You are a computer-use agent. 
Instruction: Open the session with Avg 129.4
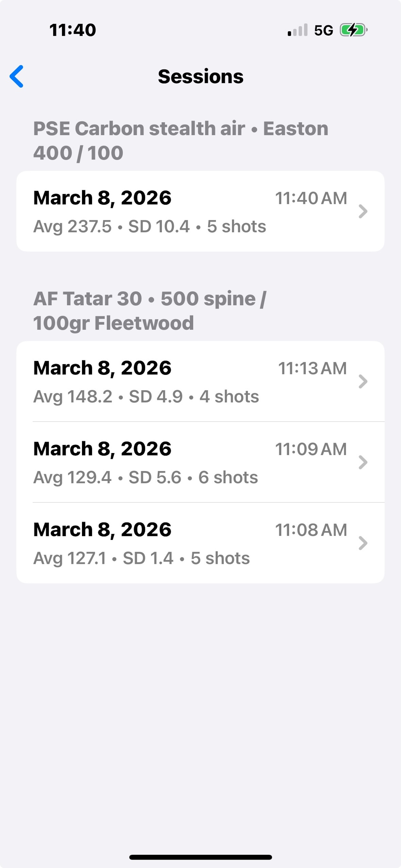[200, 462]
